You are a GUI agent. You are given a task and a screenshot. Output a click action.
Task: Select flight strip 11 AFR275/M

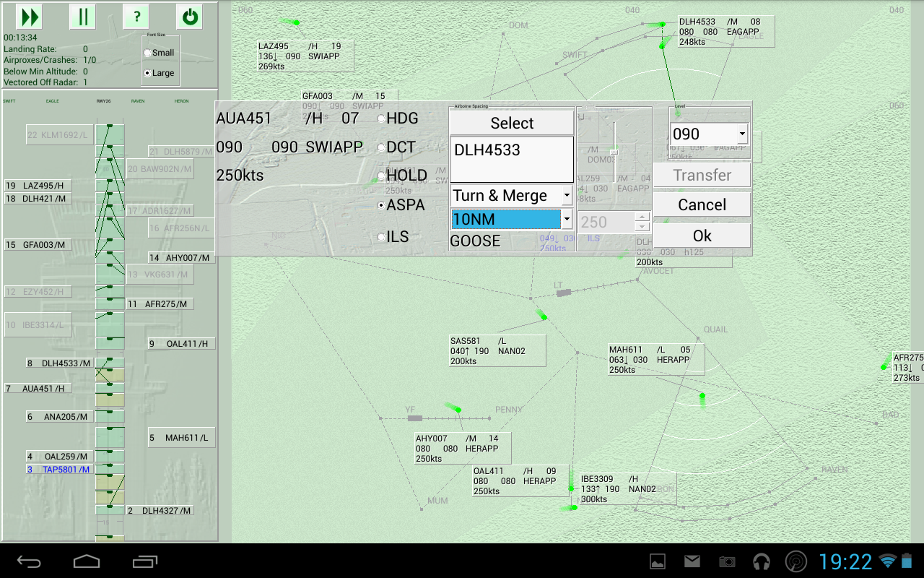[160, 304]
